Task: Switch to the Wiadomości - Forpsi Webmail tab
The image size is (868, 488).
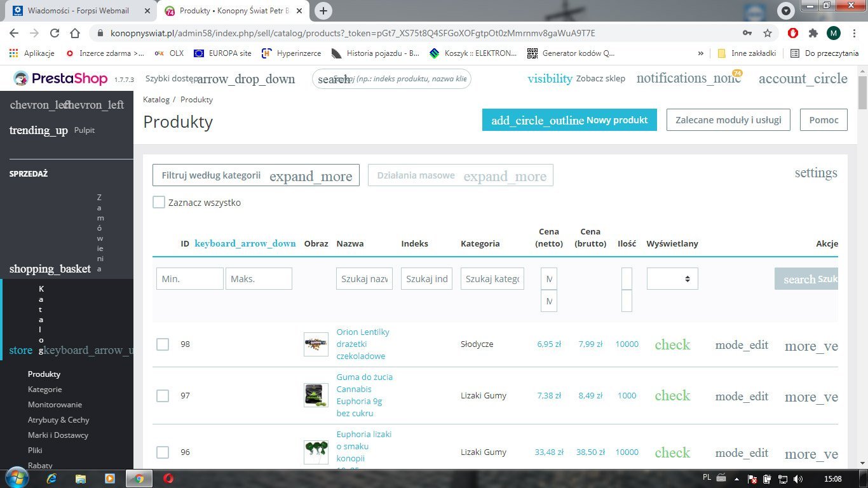Action: (80, 11)
